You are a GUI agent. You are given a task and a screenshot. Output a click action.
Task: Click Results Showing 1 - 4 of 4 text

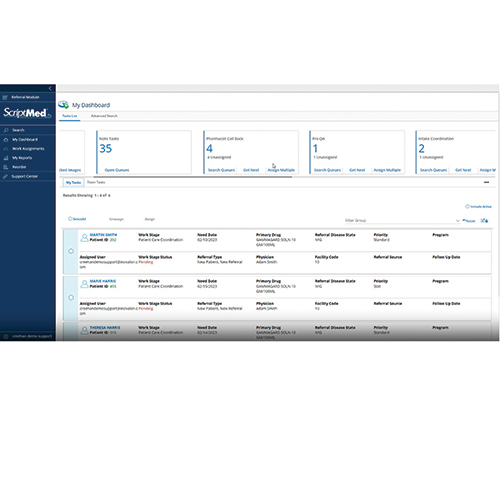click(x=87, y=195)
